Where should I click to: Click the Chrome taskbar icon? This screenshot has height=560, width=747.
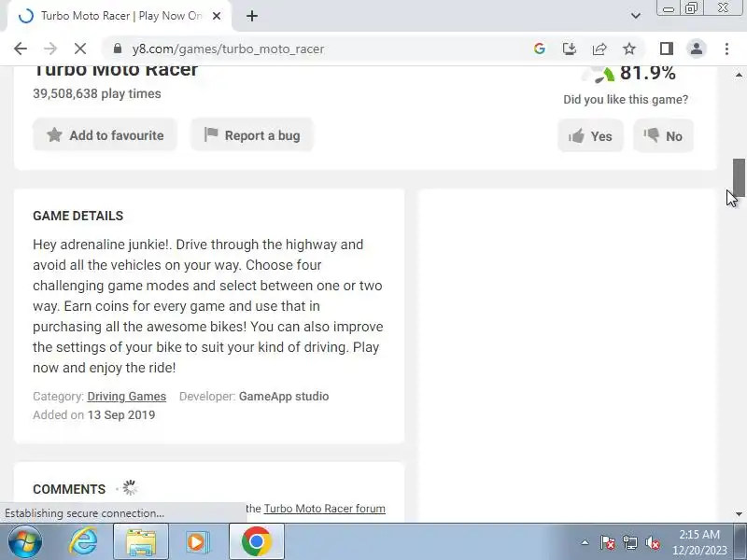(x=257, y=541)
